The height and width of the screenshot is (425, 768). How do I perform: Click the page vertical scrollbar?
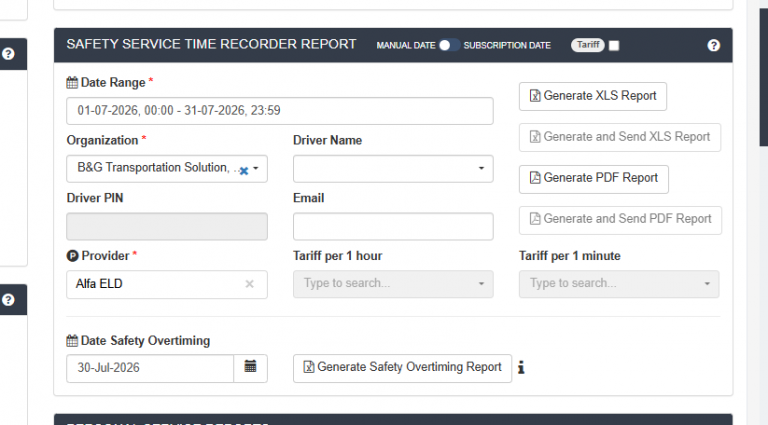[x=764, y=77]
